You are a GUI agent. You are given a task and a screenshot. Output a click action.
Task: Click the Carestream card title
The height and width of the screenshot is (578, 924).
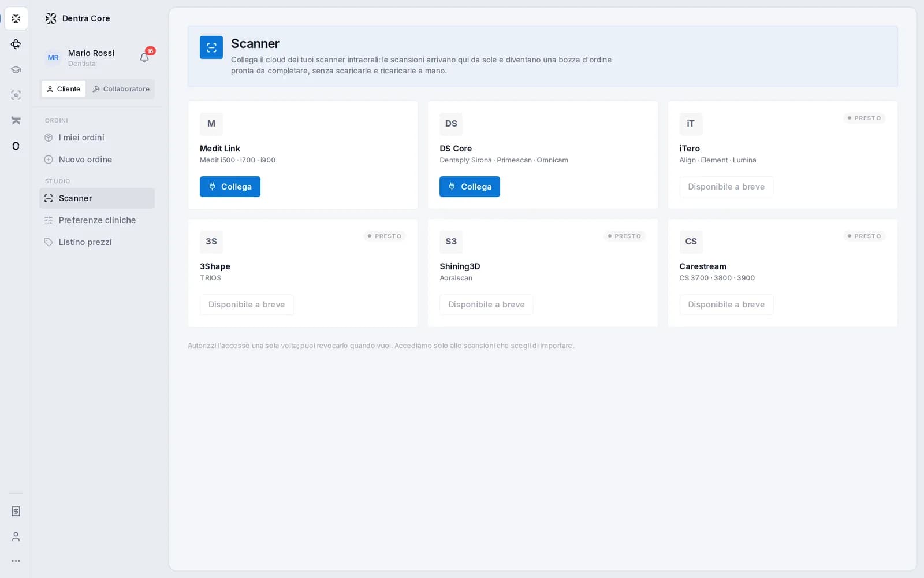coord(703,266)
